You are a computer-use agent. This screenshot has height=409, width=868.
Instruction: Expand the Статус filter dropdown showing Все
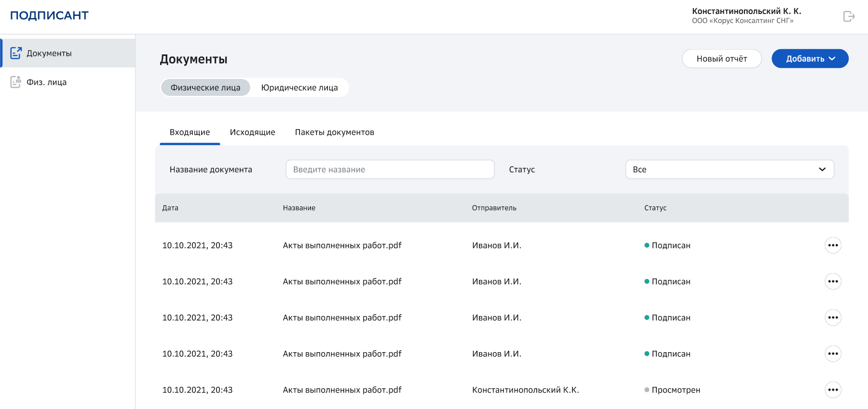click(730, 170)
